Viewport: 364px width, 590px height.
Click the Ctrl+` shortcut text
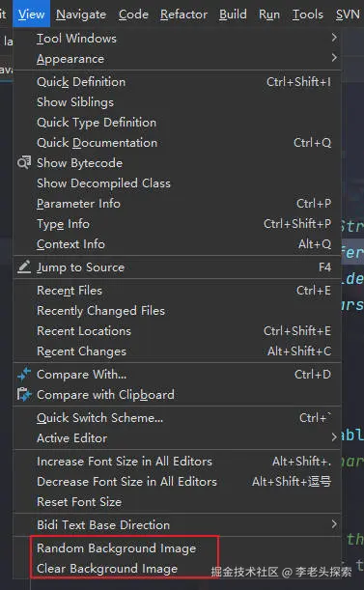pos(315,418)
